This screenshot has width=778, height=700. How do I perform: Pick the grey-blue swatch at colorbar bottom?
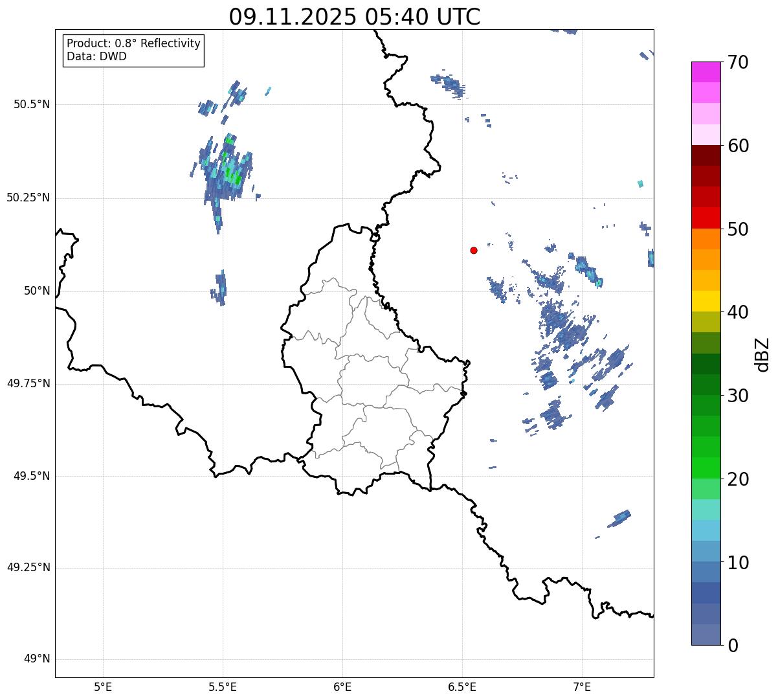pyautogui.click(x=706, y=635)
